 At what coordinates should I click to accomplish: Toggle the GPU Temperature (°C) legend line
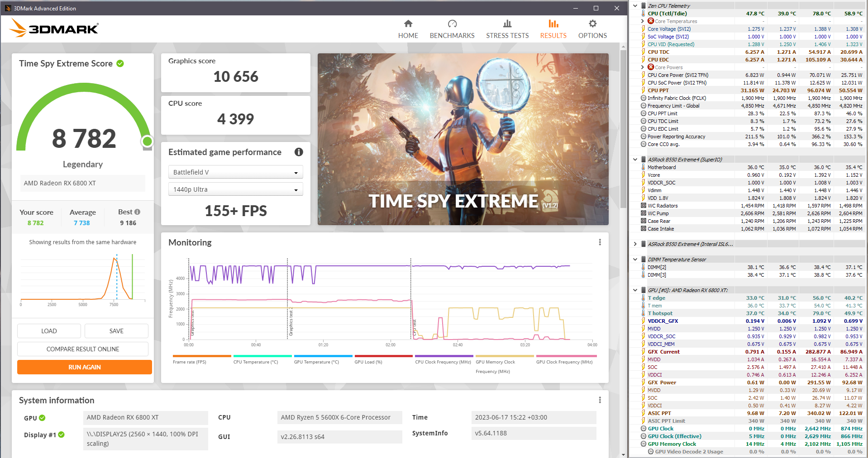point(323,359)
